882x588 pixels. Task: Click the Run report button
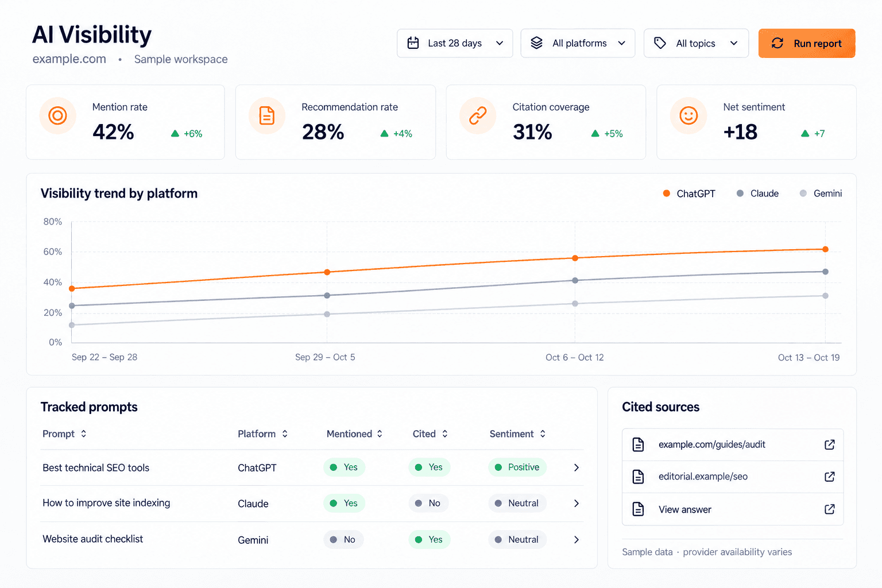(x=807, y=43)
